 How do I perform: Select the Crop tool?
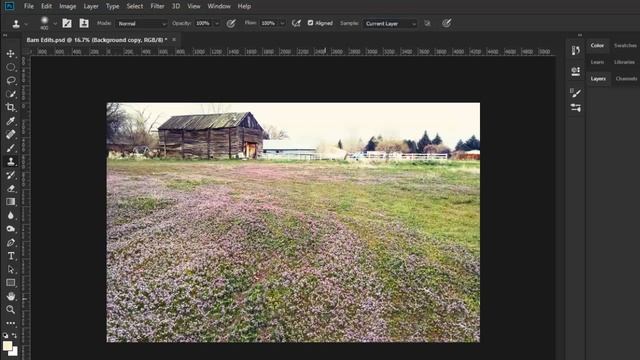tap(11, 107)
